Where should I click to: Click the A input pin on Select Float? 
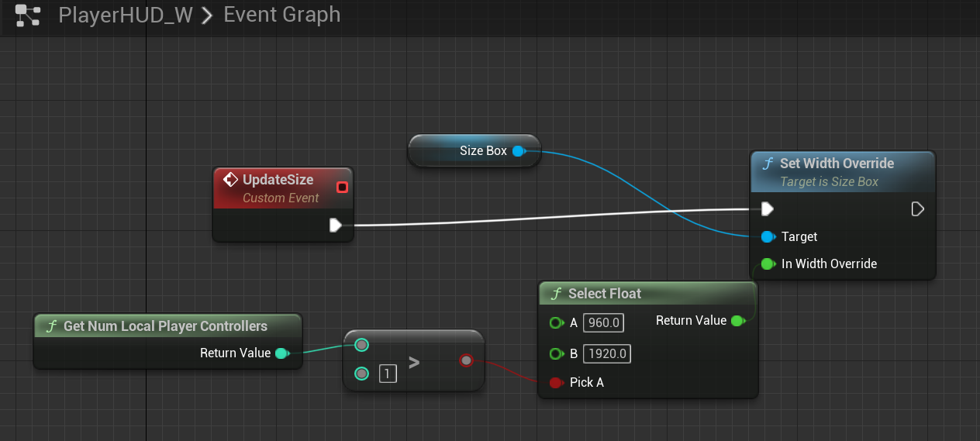556,322
